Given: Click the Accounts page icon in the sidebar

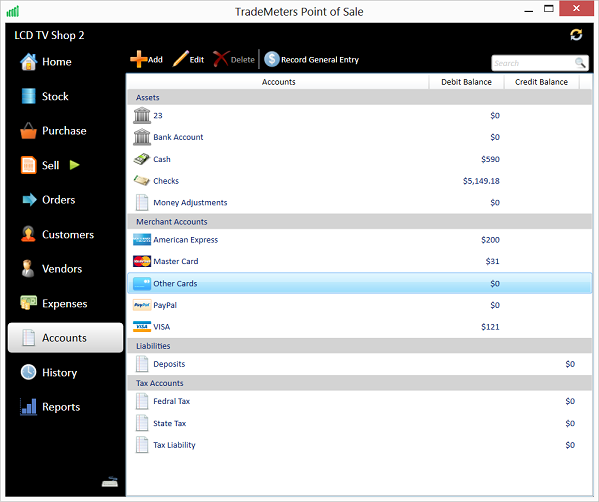Looking at the screenshot, I should (29, 338).
